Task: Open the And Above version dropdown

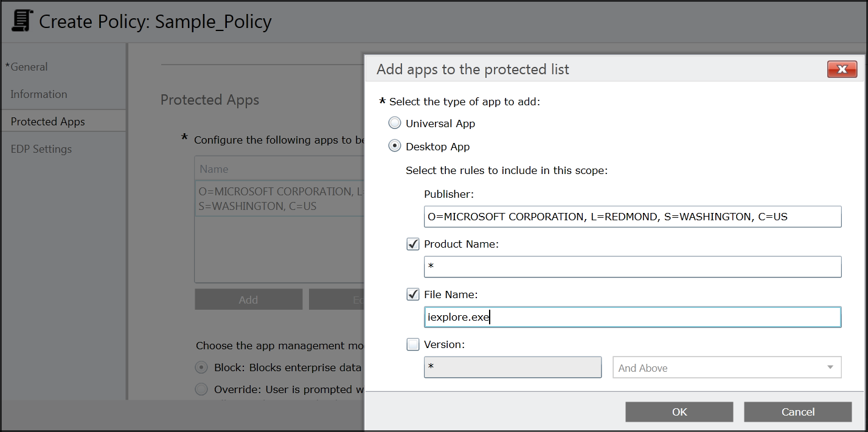Action: tap(726, 368)
